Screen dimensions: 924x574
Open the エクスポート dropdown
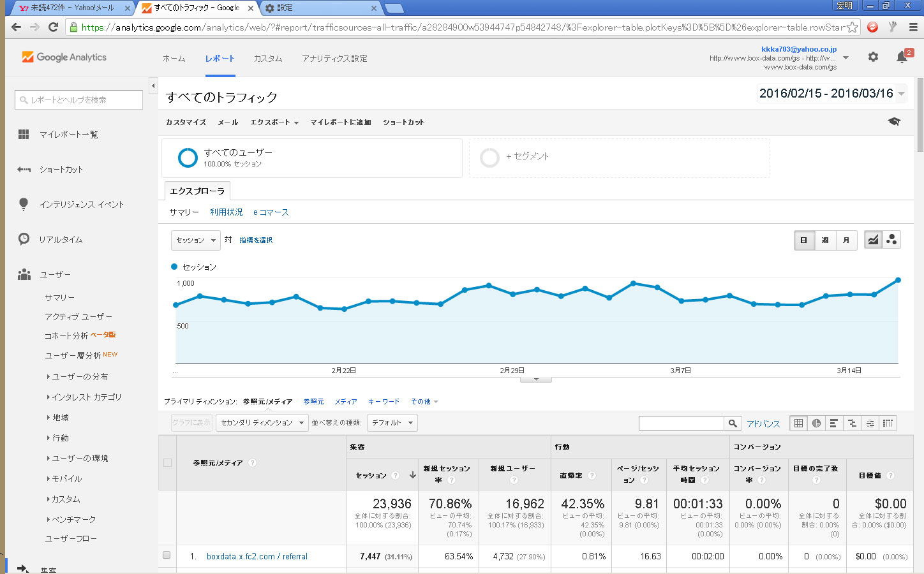pyautogui.click(x=274, y=122)
